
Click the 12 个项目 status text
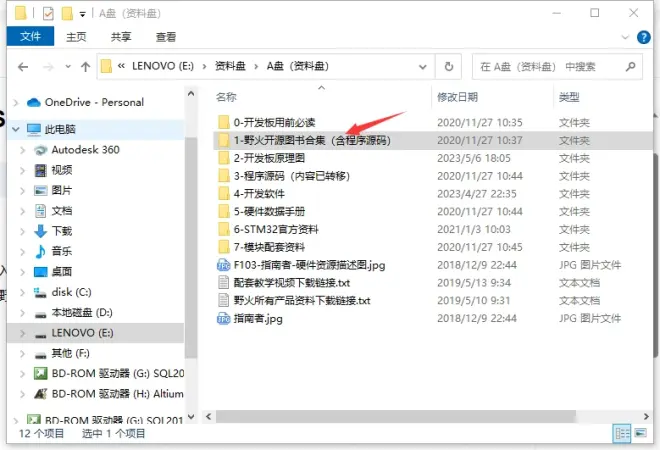point(41,433)
